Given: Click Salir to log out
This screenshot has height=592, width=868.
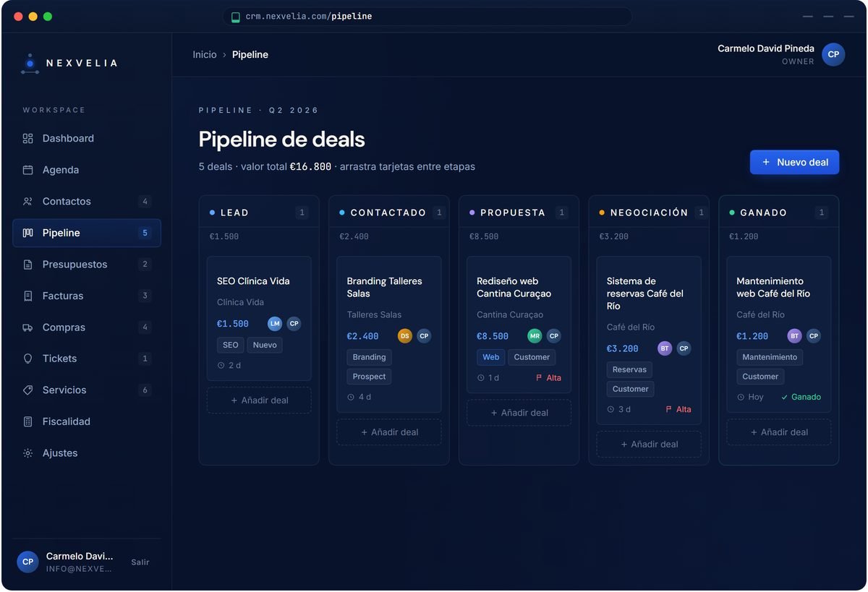Looking at the screenshot, I should coord(140,562).
